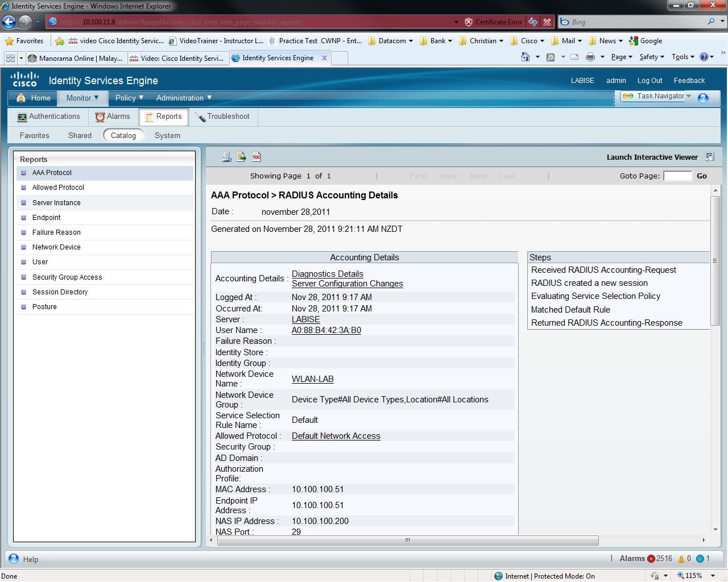728x582 pixels.
Task: Click the Certificate Error shield
Action: pos(469,22)
